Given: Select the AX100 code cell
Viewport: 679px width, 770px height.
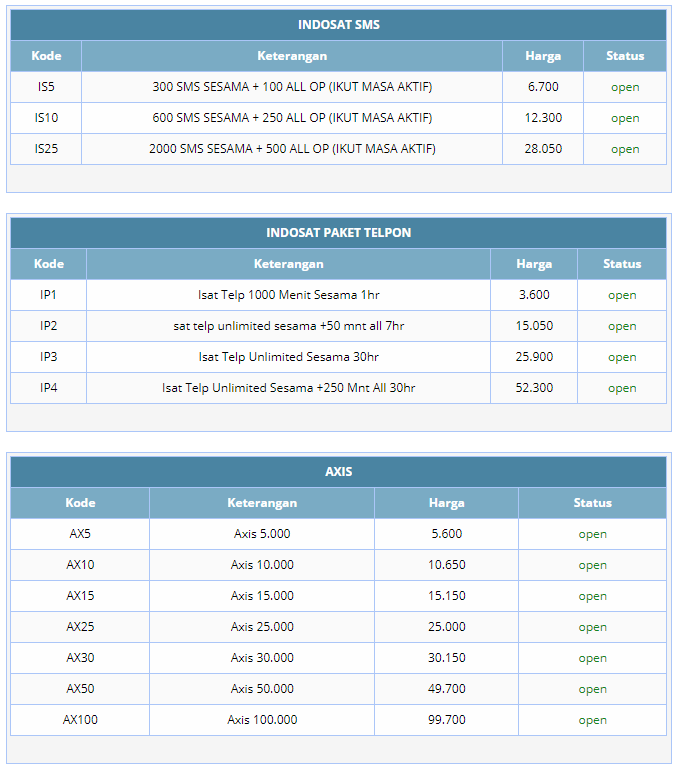Looking at the screenshot, I should [x=80, y=720].
